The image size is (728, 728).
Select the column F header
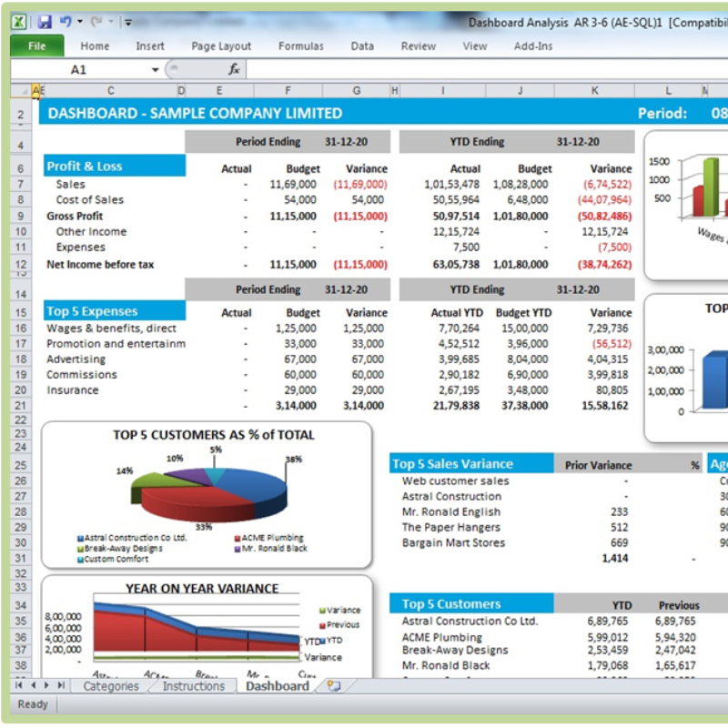click(x=288, y=90)
